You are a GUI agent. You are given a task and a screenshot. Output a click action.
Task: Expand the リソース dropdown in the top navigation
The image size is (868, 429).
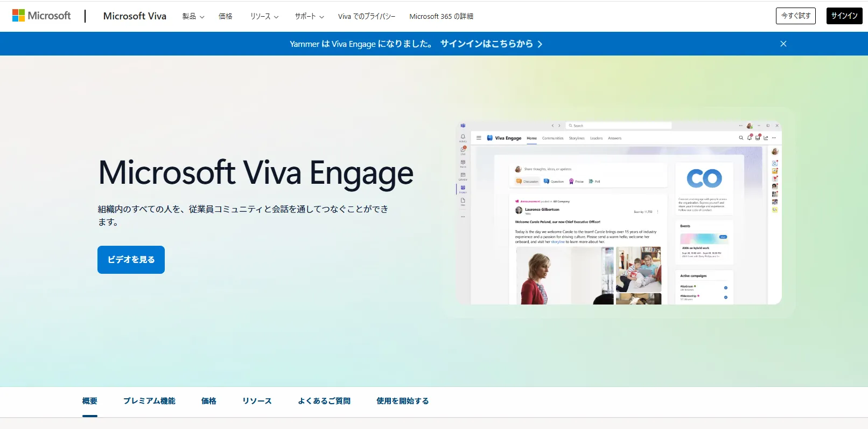coord(264,16)
